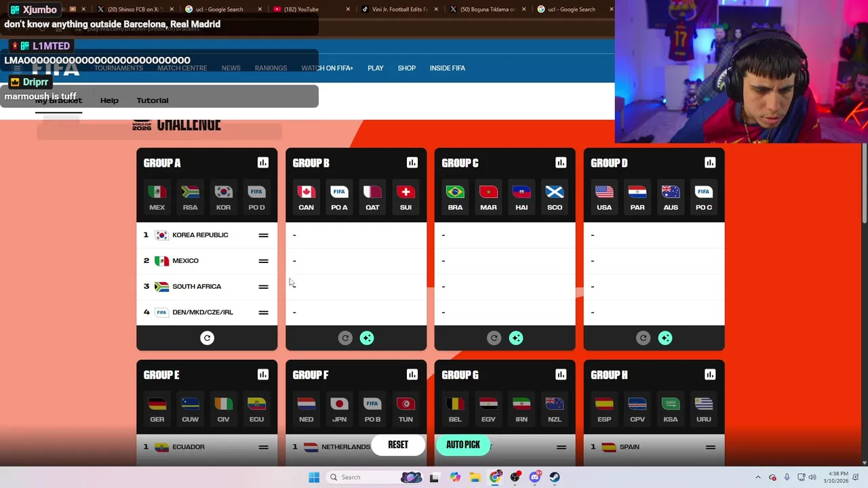Open the Tutorial tab
This screenshot has height=488, width=868.
[x=153, y=100]
